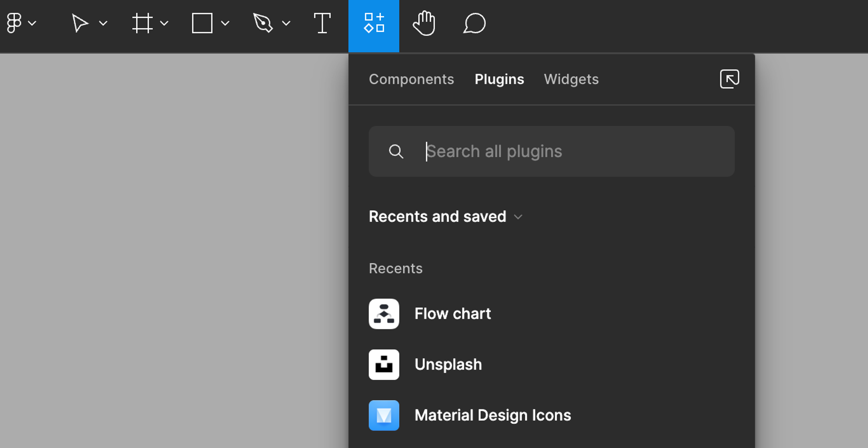Open the Figma main menu logo
This screenshot has height=448, width=868.
click(14, 23)
